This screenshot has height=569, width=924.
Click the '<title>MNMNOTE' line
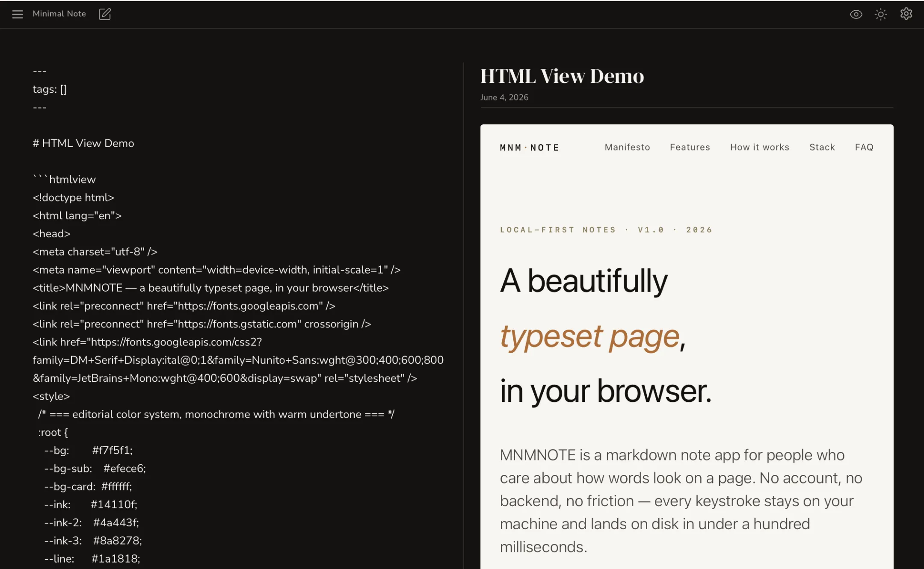pos(210,288)
